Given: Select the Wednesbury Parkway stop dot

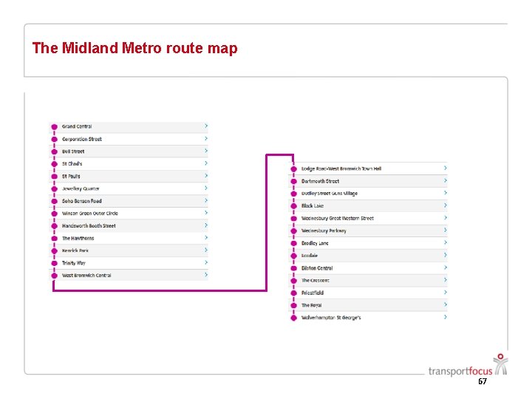Looking at the screenshot, I should [294, 231].
